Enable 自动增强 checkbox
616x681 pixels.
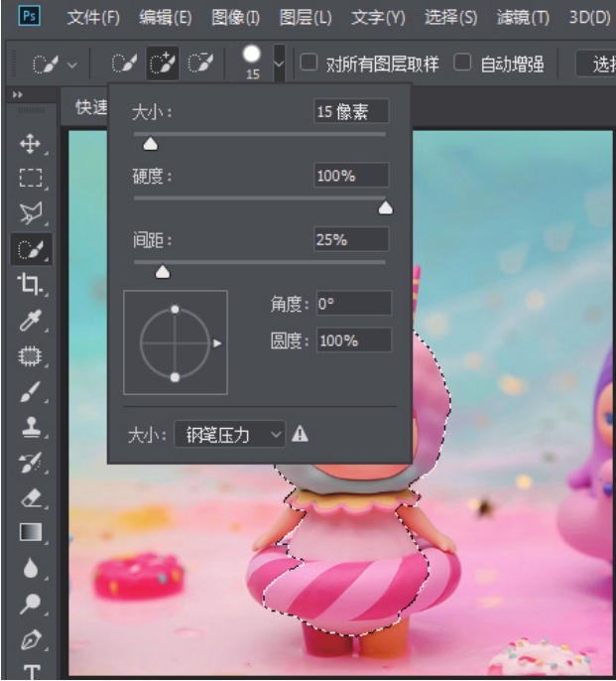click(462, 63)
